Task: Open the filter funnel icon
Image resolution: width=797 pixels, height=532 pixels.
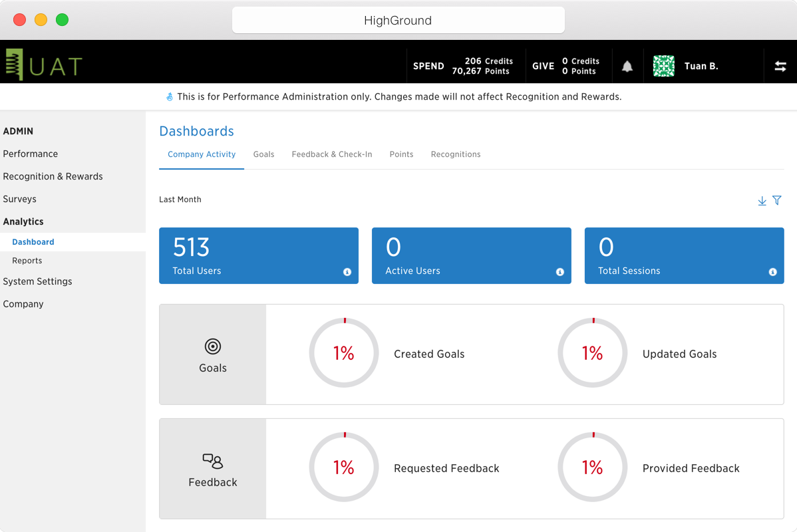Action: click(777, 200)
